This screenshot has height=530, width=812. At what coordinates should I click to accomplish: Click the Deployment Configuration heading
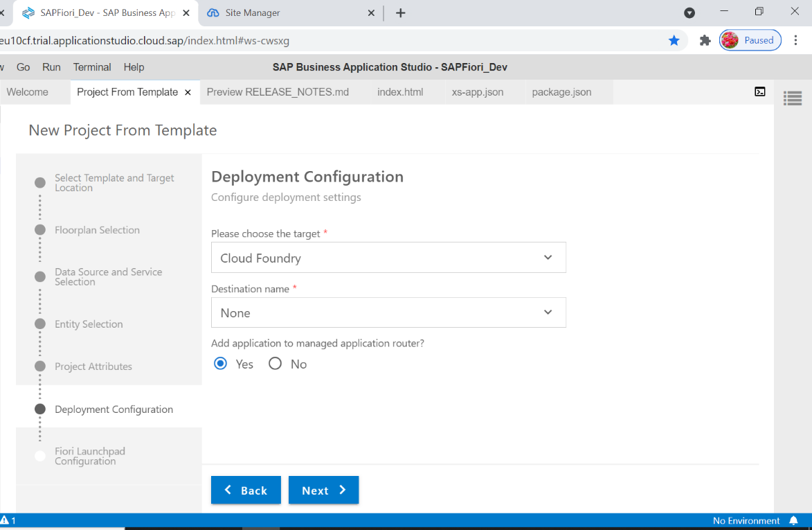click(307, 177)
